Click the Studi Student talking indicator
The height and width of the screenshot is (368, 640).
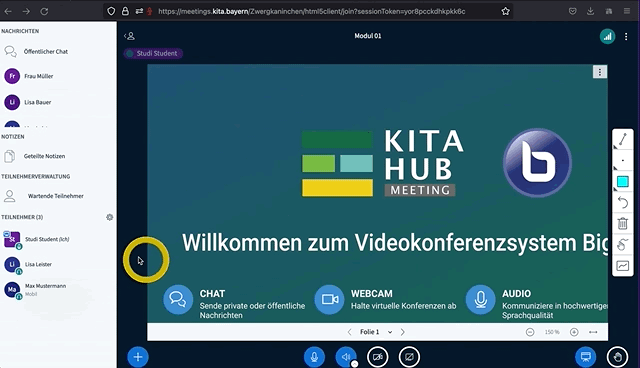coord(153,53)
